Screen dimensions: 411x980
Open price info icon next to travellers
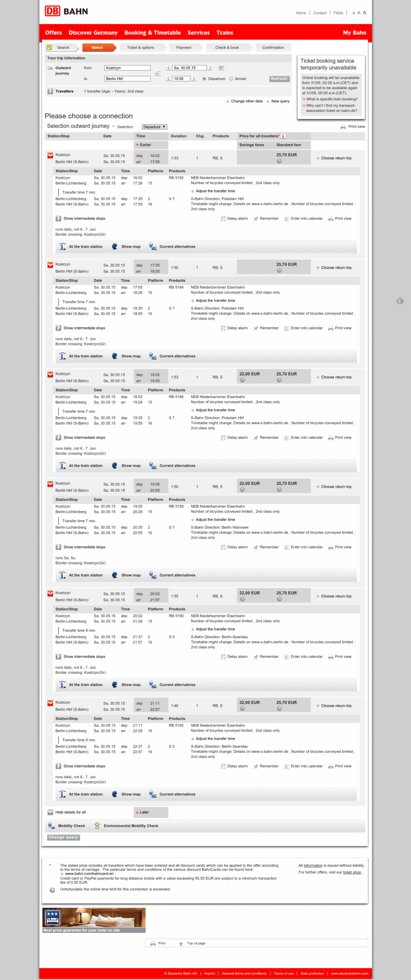pos(283,136)
